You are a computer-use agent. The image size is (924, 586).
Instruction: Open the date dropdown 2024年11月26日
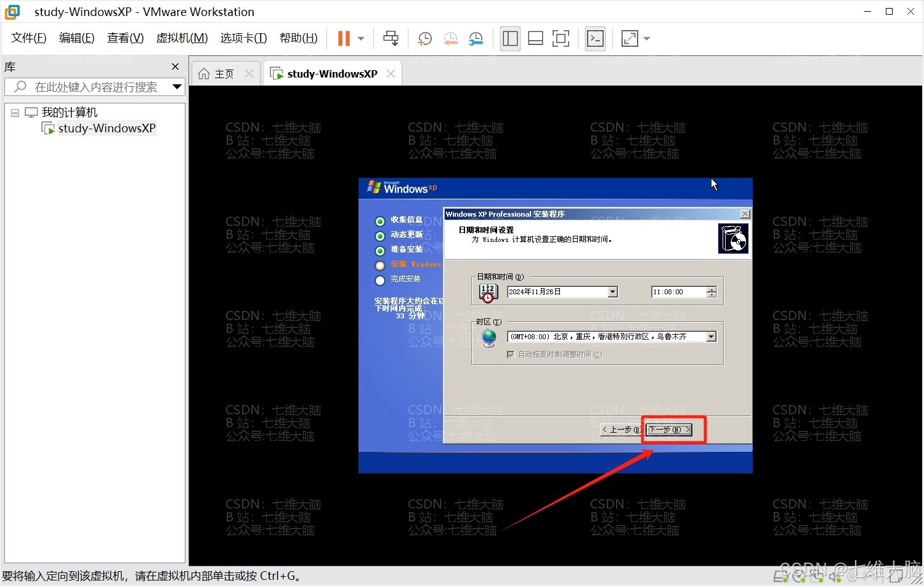click(x=612, y=292)
